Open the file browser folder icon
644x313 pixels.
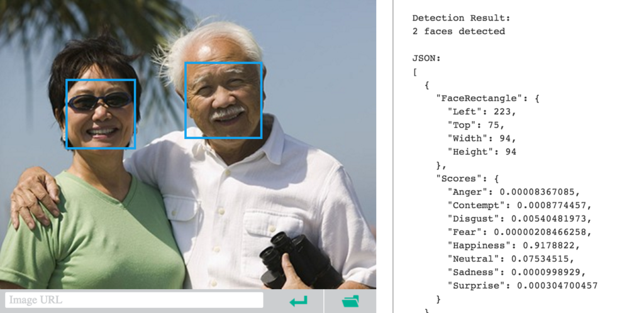[350, 301]
